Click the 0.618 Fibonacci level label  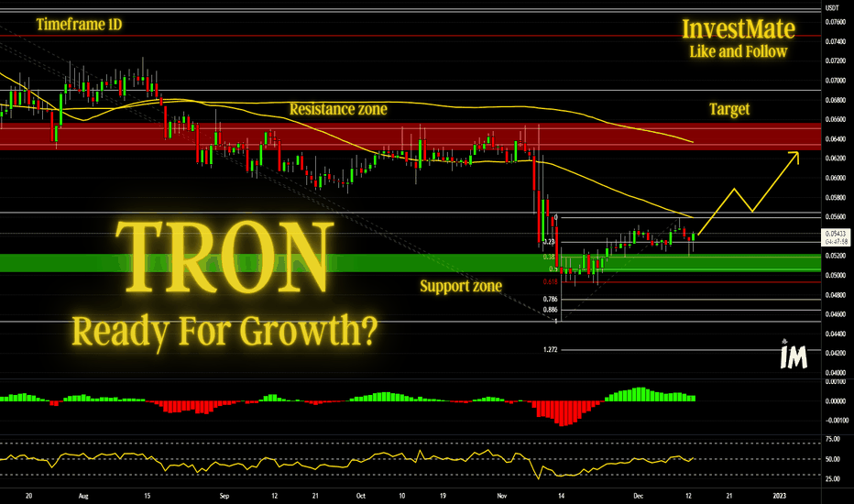point(550,281)
